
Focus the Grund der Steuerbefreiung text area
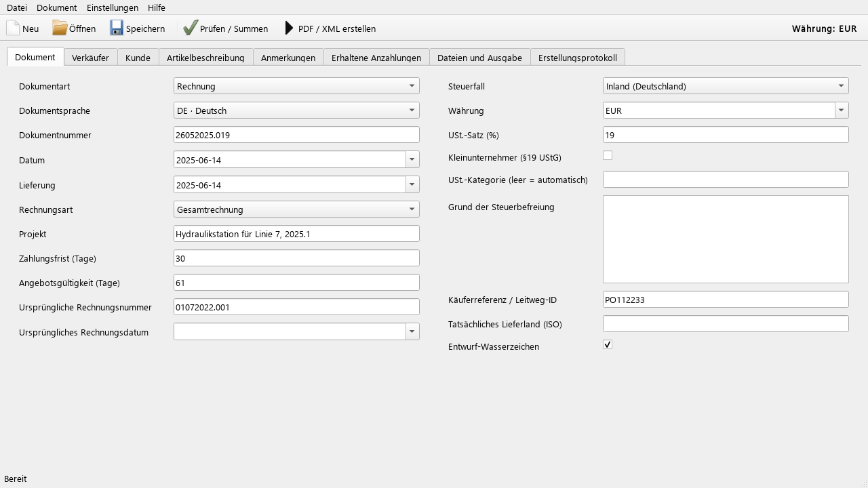(726, 239)
